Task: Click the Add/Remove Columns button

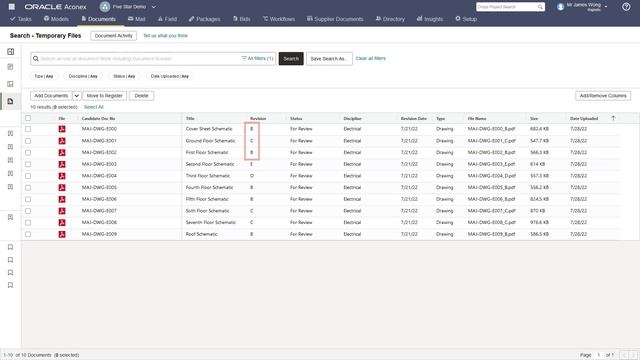Action: coord(603,96)
